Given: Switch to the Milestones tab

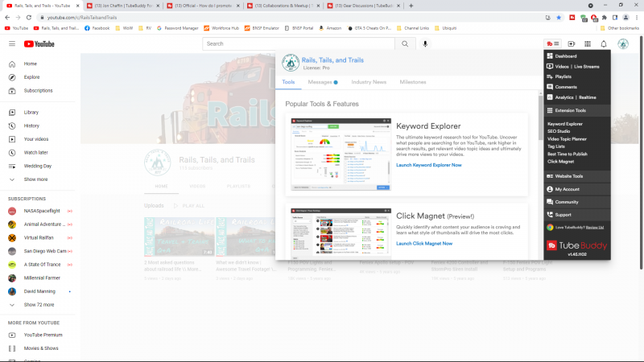Looking at the screenshot, I should pyautogui.click(x=413, y=82).
